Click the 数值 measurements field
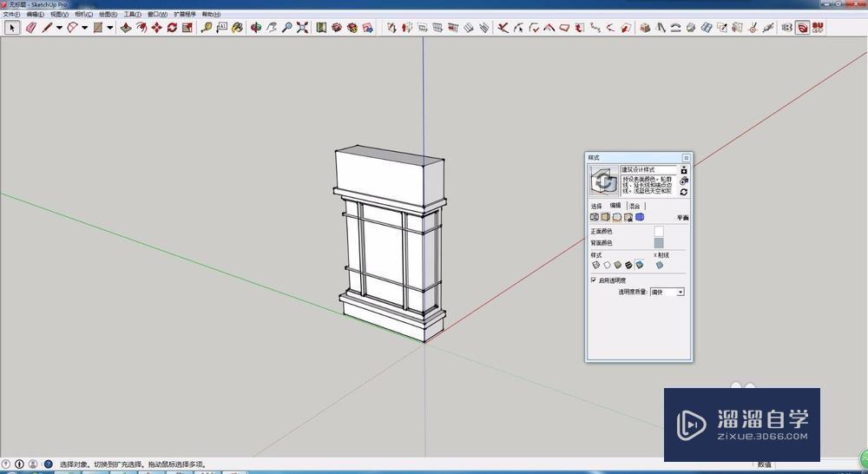This screenshot has width=868, height=474. pos(764,464)
